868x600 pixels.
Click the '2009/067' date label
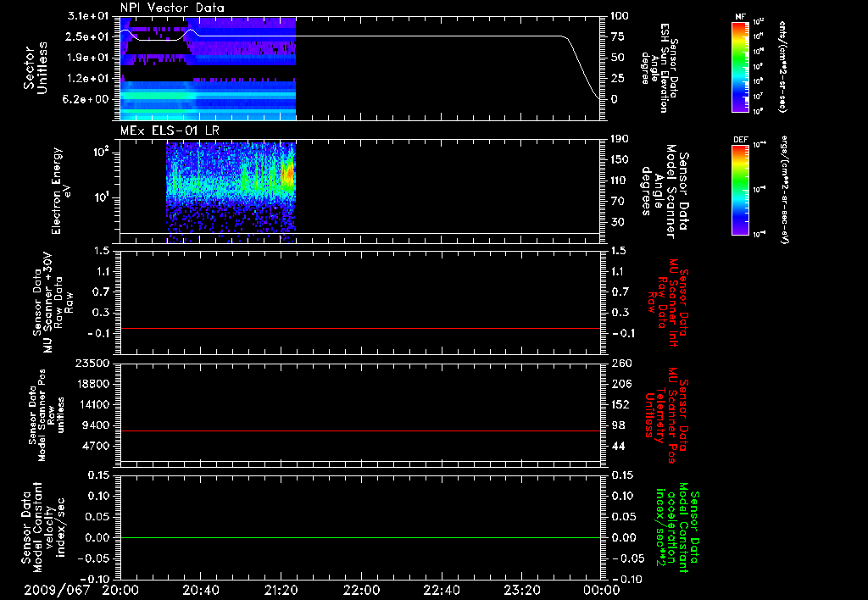click(57, 590)
